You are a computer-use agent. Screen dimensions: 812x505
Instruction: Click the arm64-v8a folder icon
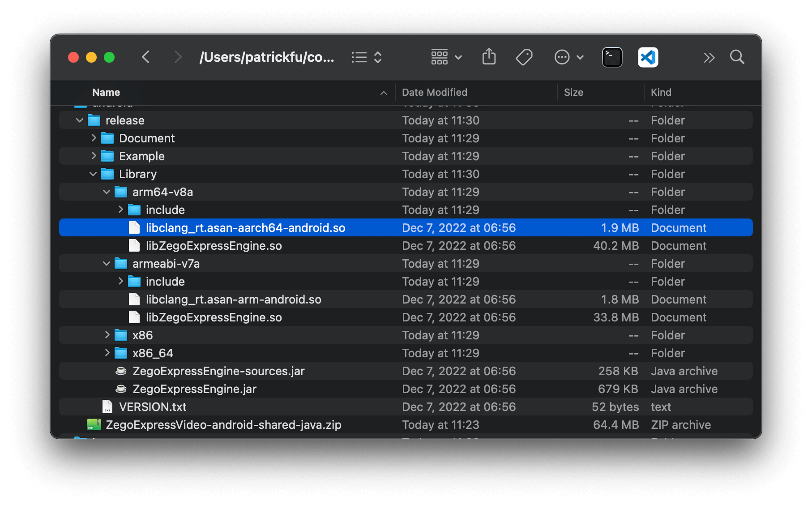click(x=121, y=192)
